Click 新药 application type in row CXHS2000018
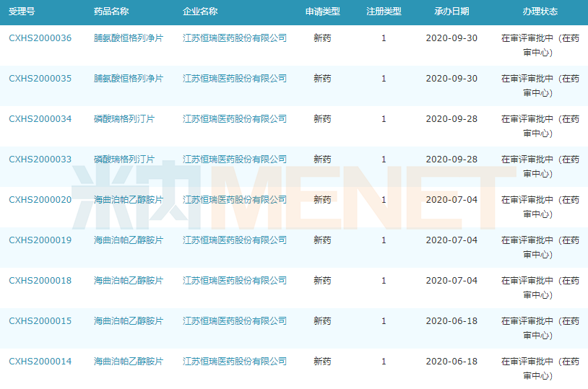The image size is (588, 389). click(x=322, y=281)
